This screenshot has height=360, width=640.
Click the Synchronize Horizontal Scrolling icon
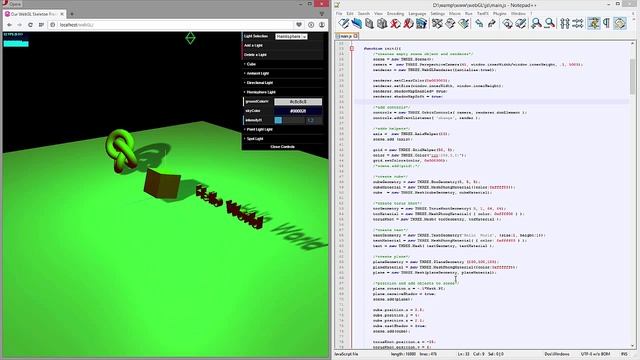[x=578, y=23]
